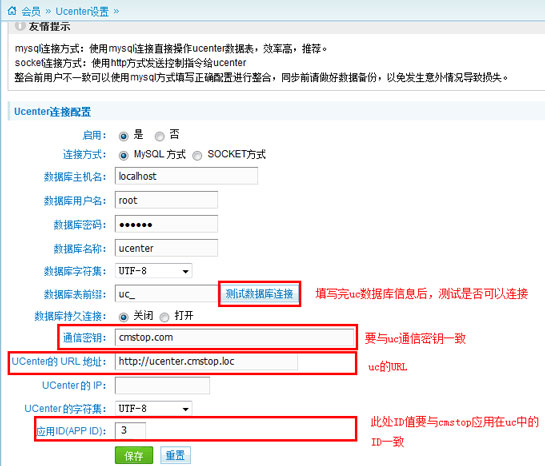Viewport: 545px width, 466px height.
Task: Select 关闭 for persistent connection
Action: click(123, 317)
